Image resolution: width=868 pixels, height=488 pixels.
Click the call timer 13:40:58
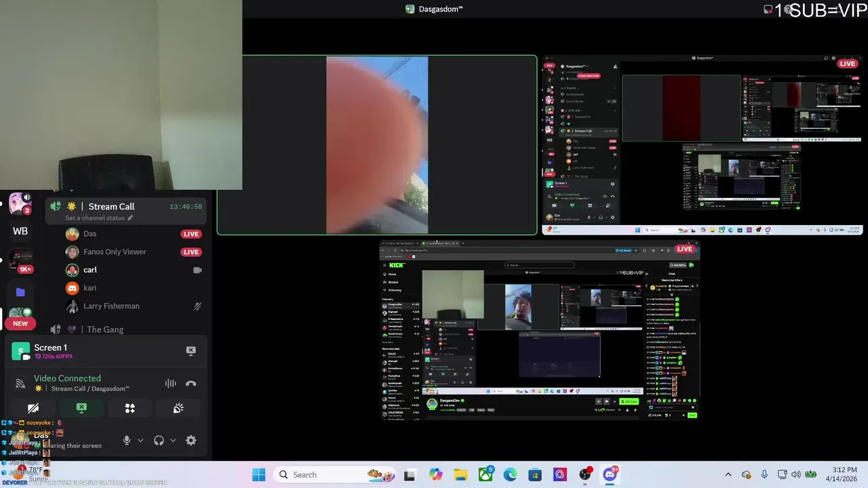click(x=186, y=207)
